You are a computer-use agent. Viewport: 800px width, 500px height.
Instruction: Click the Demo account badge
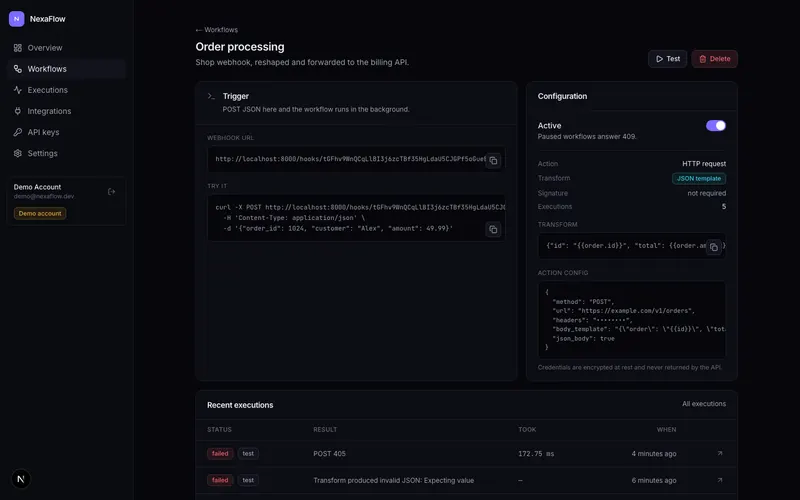[x=40, y=214]
